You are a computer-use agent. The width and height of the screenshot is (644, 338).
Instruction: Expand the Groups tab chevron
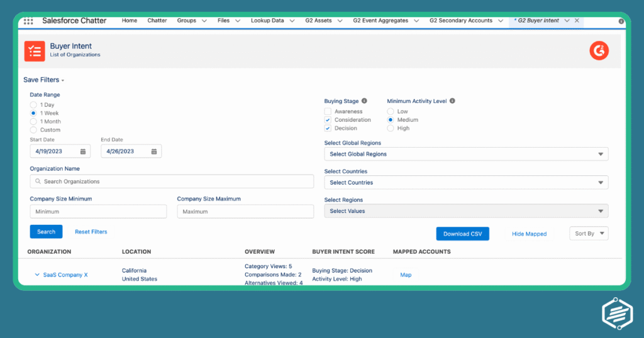204,21
